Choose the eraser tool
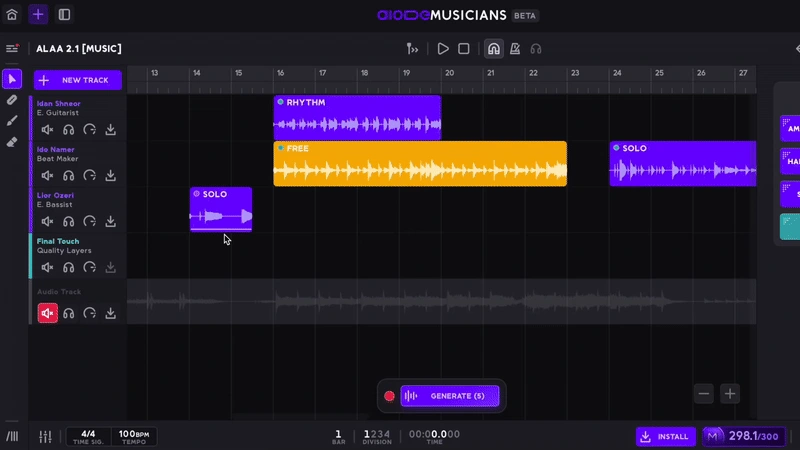Image resolution: width=800 pixels, height=450 pixels. (x=12, y=142)
